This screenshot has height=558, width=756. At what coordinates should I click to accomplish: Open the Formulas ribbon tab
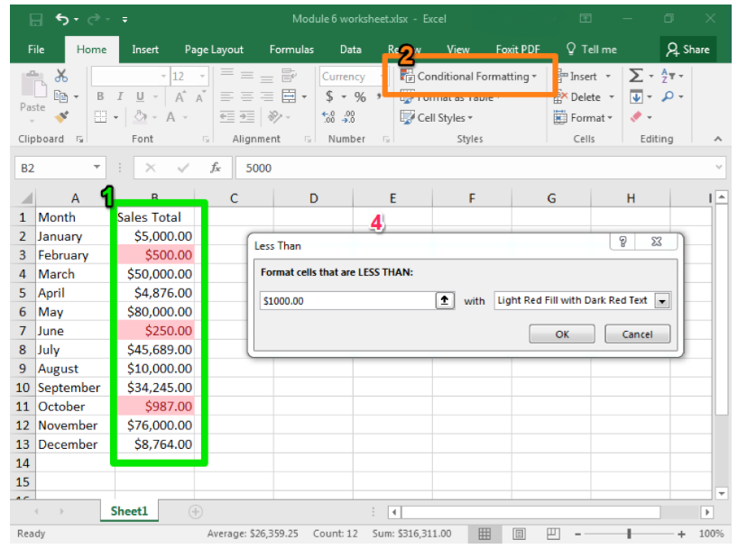point(291,50)
